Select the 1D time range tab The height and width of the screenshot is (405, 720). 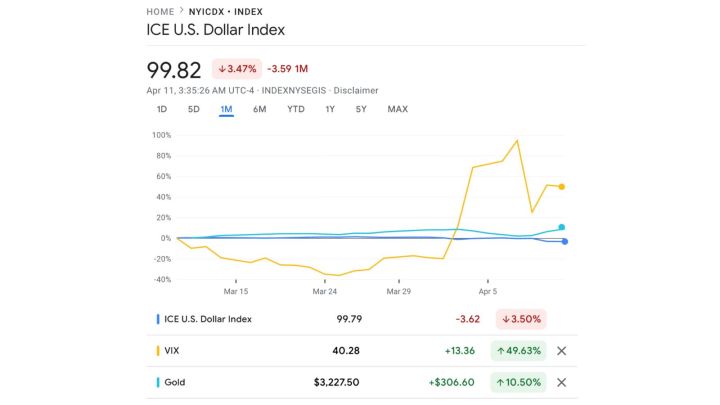[x=162, y=109]
